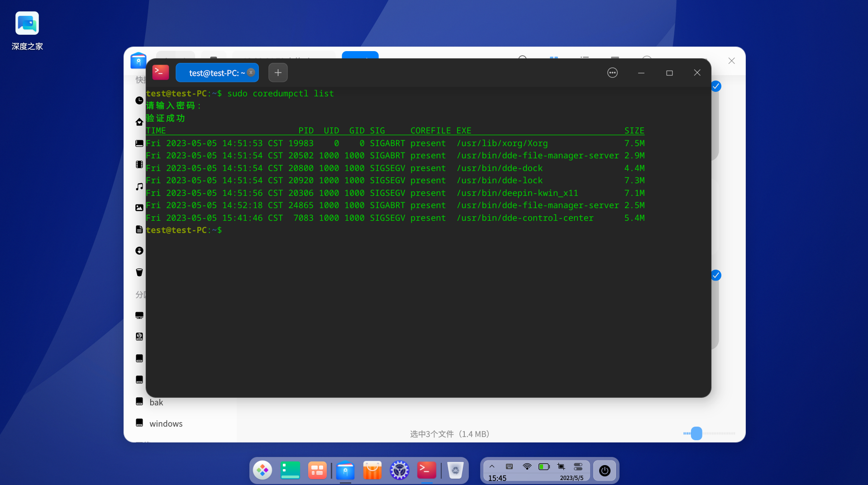
Task: Open Trash icon in file manager sidebar
Action: pos(139,272)
